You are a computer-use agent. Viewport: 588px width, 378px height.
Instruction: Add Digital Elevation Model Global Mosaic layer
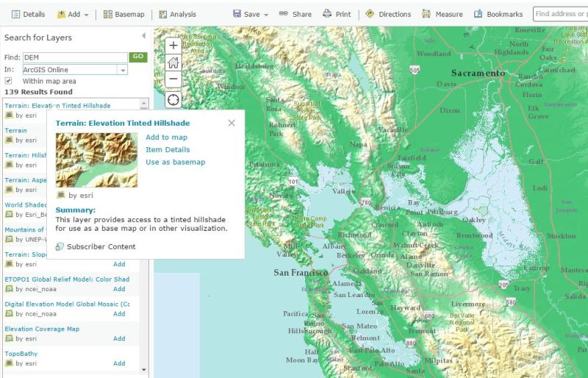point(119,314)
